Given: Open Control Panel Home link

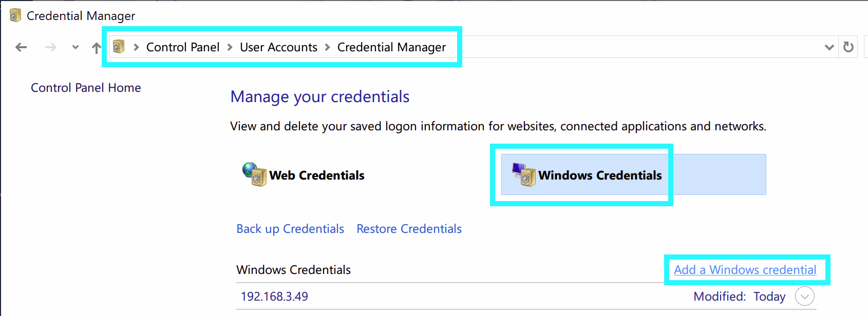Looking at the screenshot, I should [x=86, y=88].
